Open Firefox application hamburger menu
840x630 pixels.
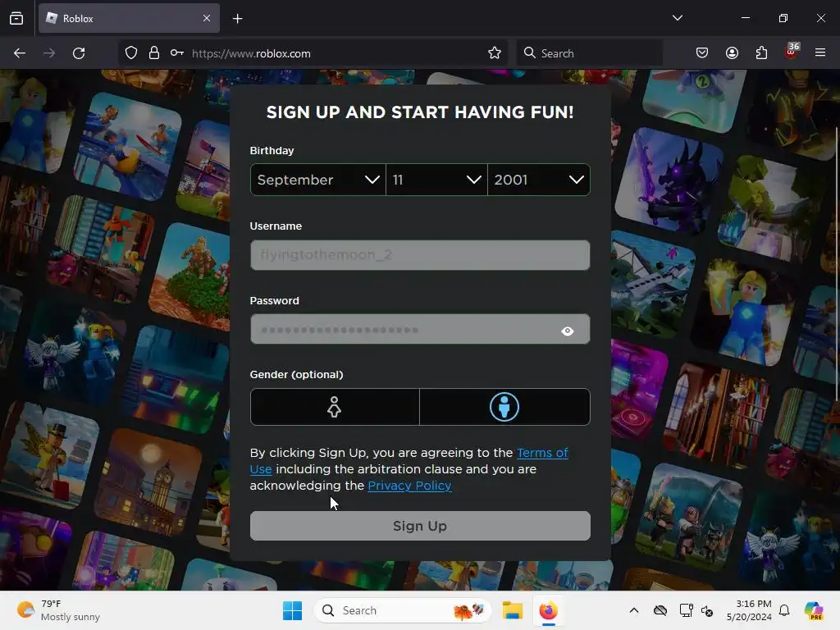(x=820, y=52)
